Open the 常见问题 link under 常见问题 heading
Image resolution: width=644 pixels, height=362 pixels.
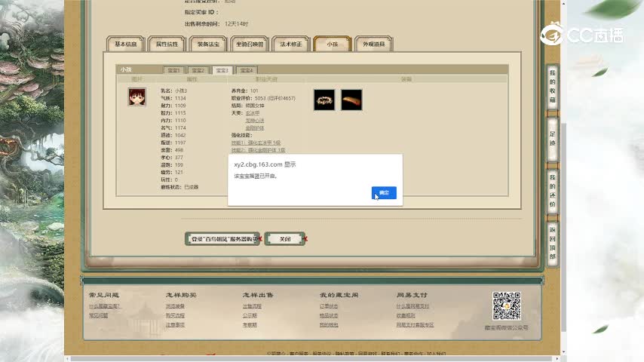tap(98, 315)
